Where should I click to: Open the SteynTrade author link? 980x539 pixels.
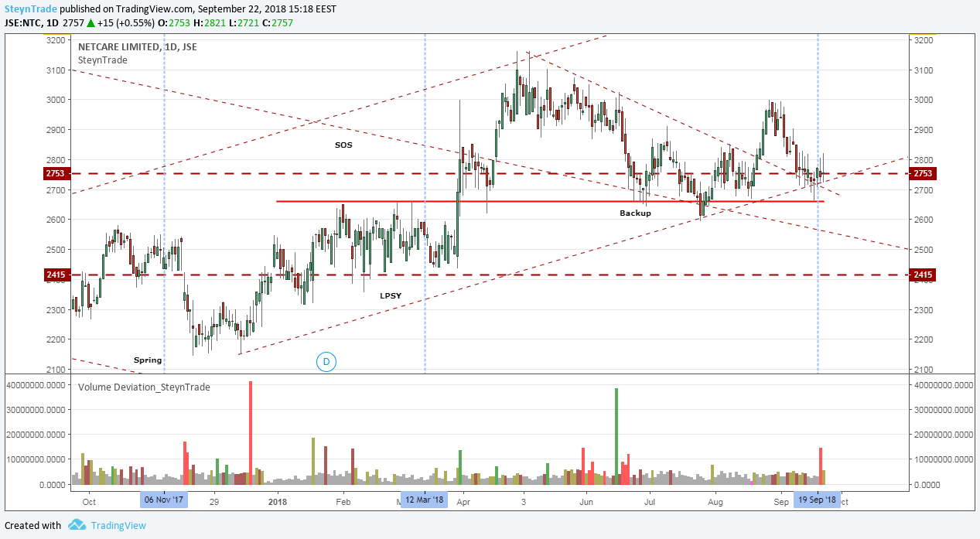point(30,9)
